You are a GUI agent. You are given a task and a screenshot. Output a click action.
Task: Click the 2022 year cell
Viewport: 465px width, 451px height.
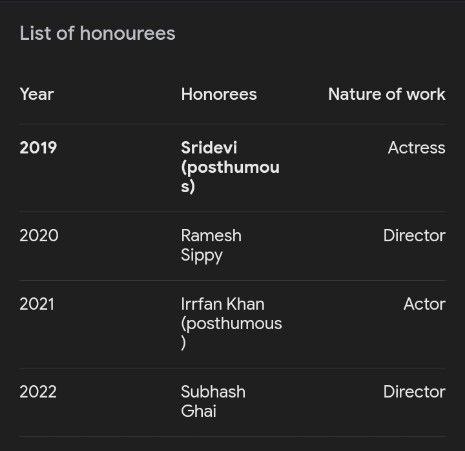[38, 392]
